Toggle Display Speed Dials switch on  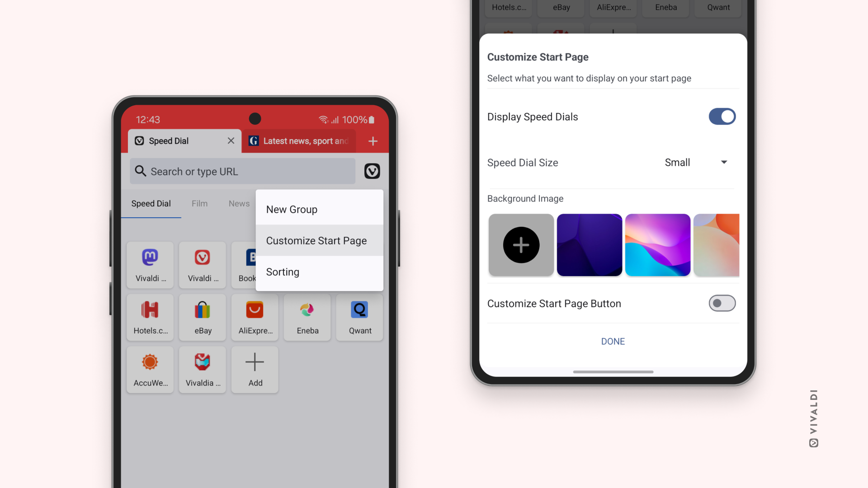(x=722, y=116)
